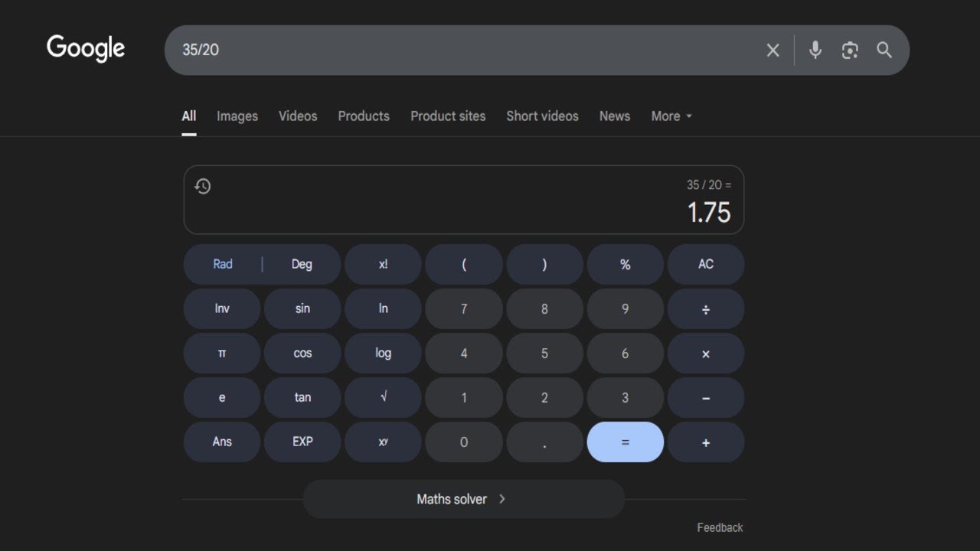This screenshot has height=551, width=980.
Task: Click the e constant key
Action: click(222, 397)
